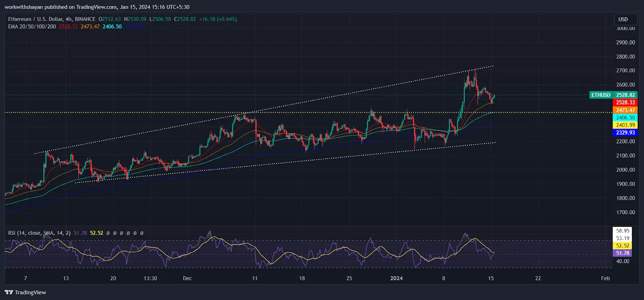Click the 2100.00 price axis label
The height and width of the screenshot is (300, 644).
625,156
